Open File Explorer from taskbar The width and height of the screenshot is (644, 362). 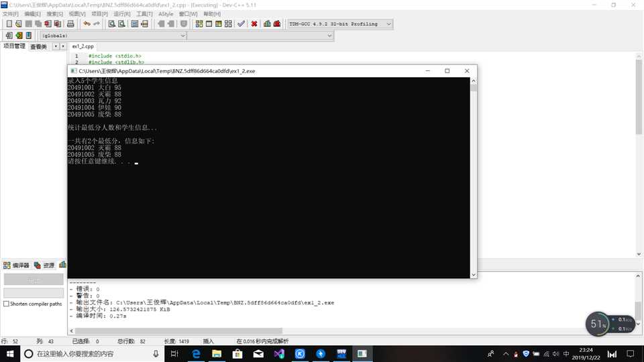click(x=217, y=354)
